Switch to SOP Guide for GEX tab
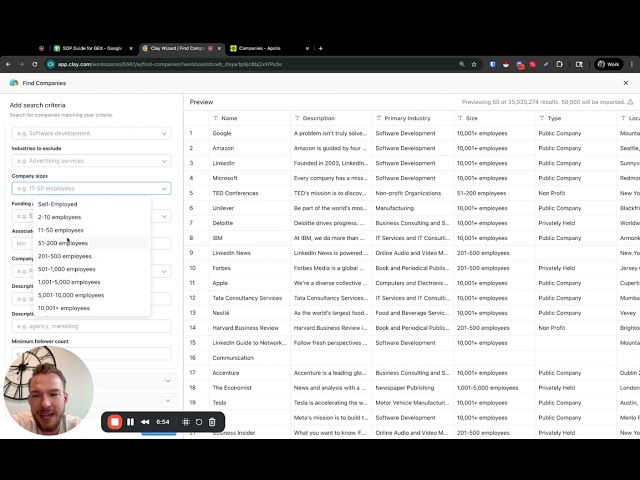 (x=92, y=48)
